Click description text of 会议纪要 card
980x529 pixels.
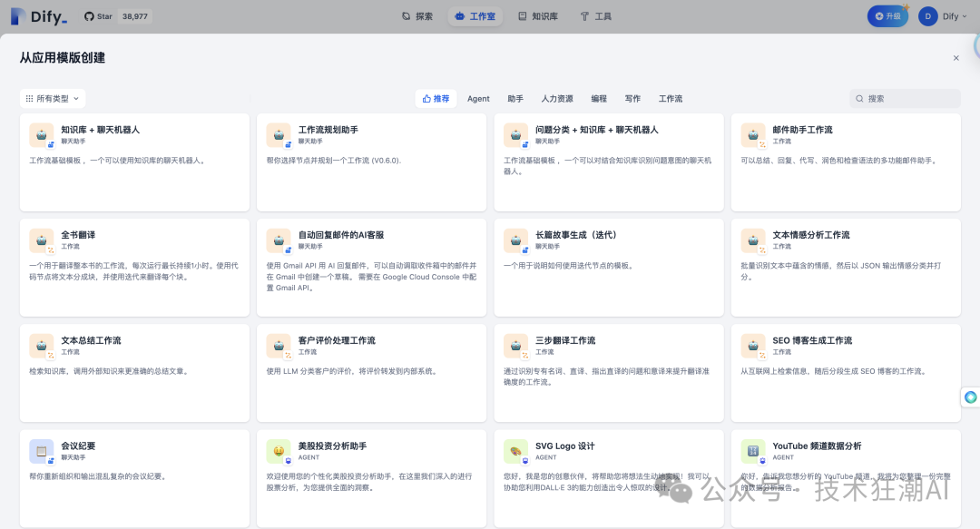pyautogui.click(x=99, y=476)
